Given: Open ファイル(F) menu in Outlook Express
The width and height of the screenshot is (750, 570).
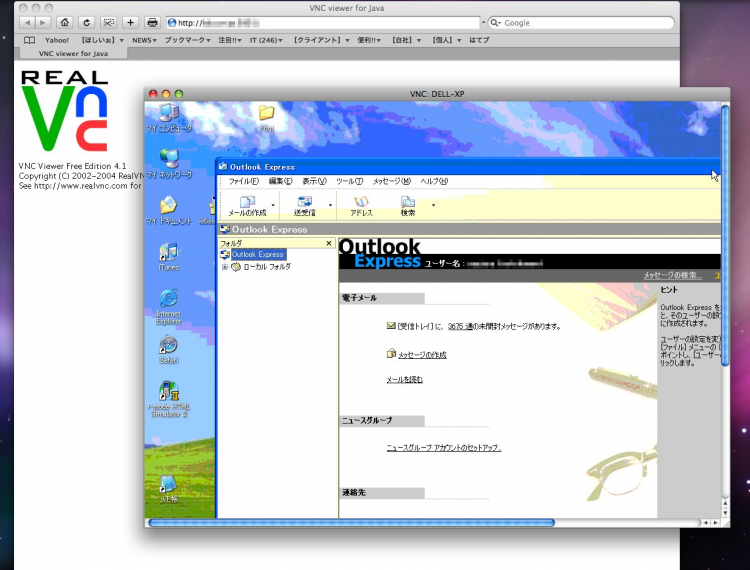Looking at the screenshot, I should coord(243,181).
